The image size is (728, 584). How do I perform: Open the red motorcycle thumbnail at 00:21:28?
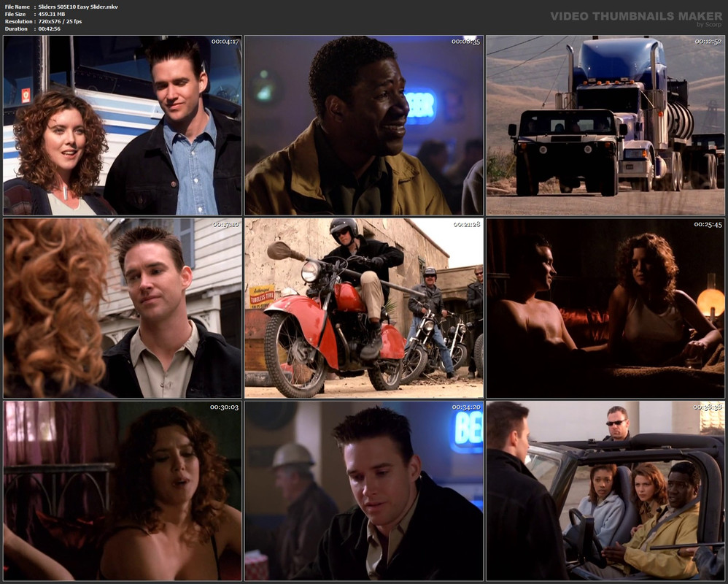[364, 309]
